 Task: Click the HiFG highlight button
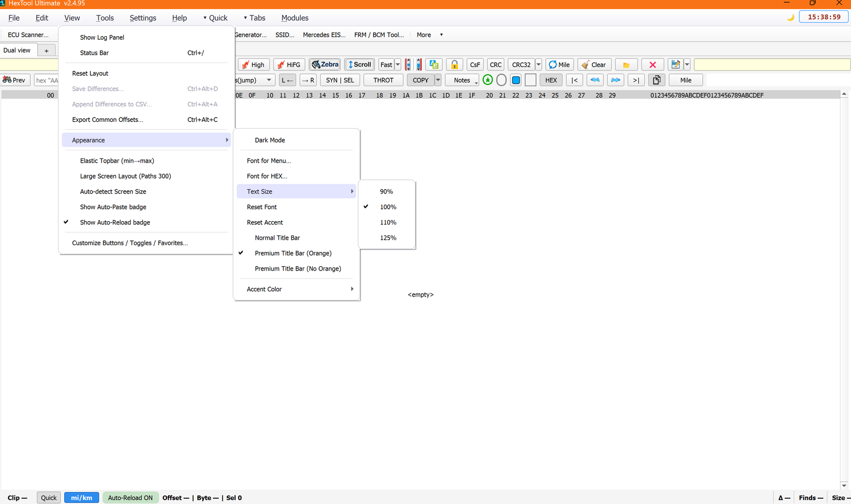(289, 65)
